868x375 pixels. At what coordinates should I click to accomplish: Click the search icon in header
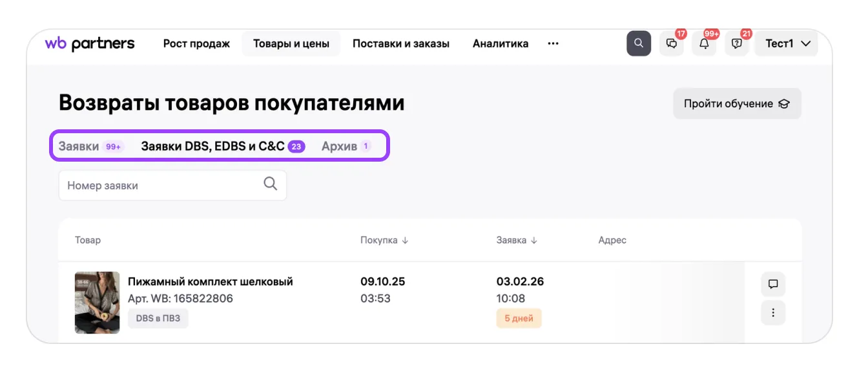click(x=638, y=43)
